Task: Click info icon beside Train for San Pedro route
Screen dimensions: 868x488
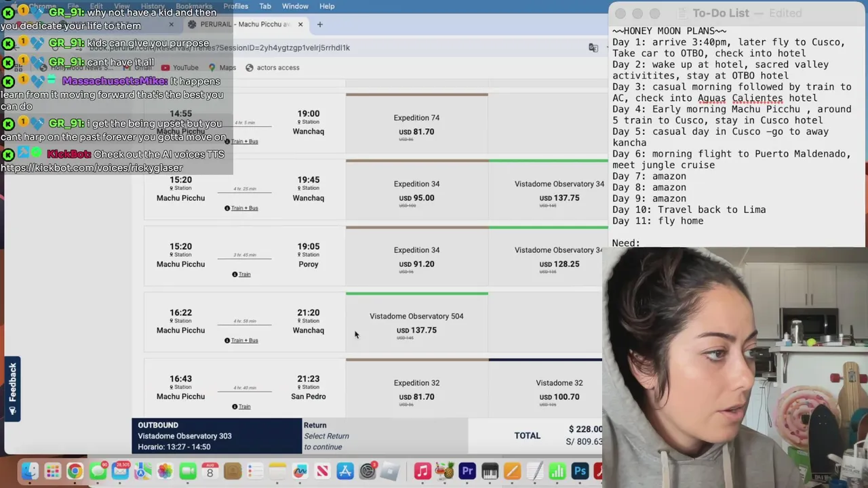Action: click(235, 407)
